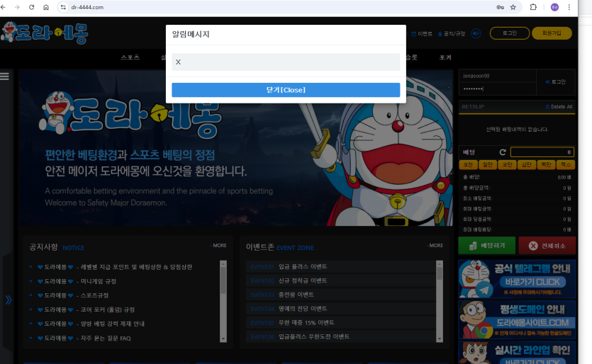
Task: Click the 도라에몽 site logo in header
Action: pos(45,33)
